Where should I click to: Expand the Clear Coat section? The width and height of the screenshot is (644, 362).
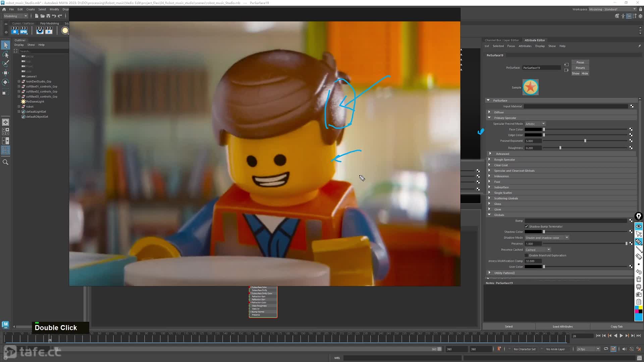tap(489, 165)
